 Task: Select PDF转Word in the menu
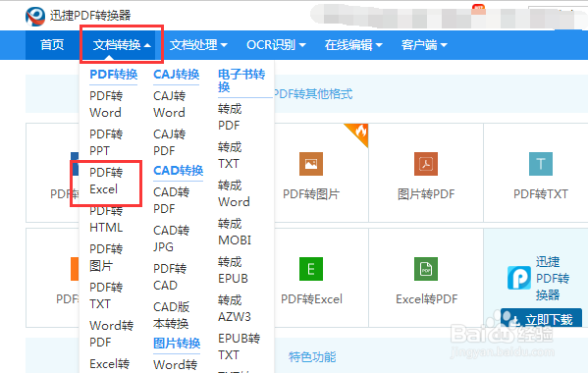point(106,104)
